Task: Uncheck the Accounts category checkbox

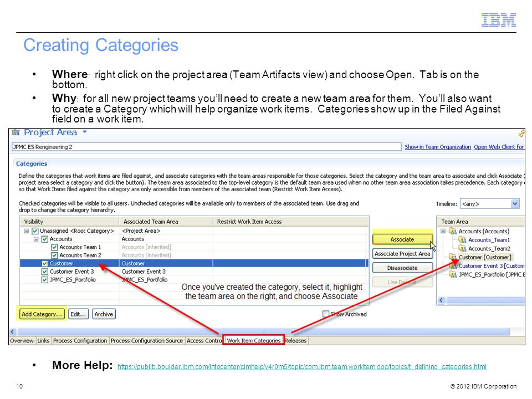Action: (x=45, y=239)
